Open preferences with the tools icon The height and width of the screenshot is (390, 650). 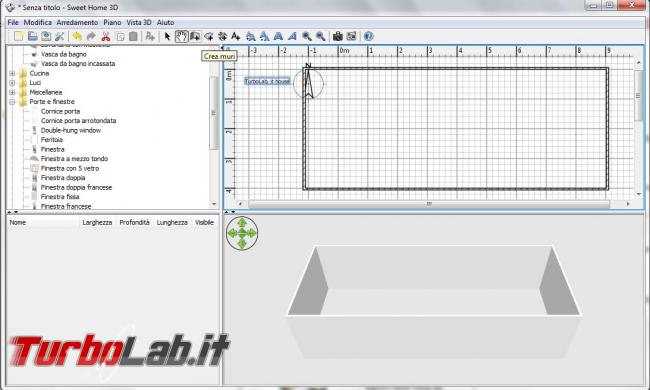point(60,36)
